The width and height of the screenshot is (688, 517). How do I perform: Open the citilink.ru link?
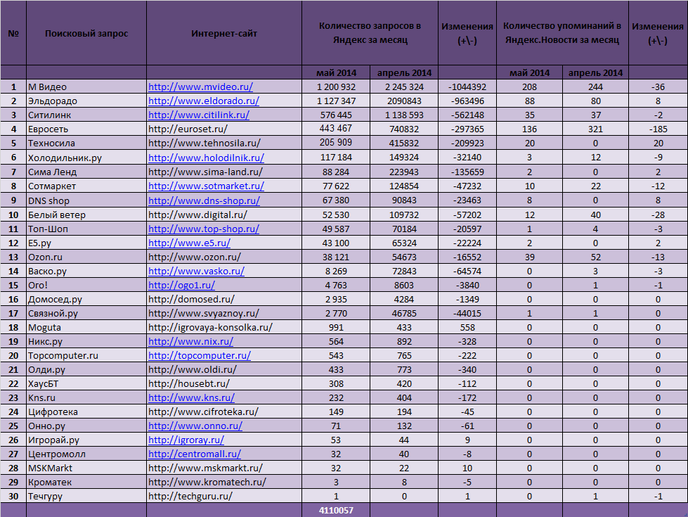(199, 115)
